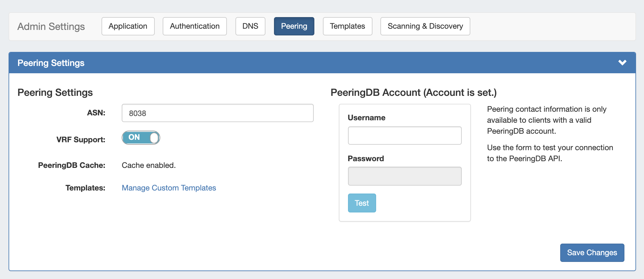
Task: Click the ASN input field
Action: coord(217,113)
